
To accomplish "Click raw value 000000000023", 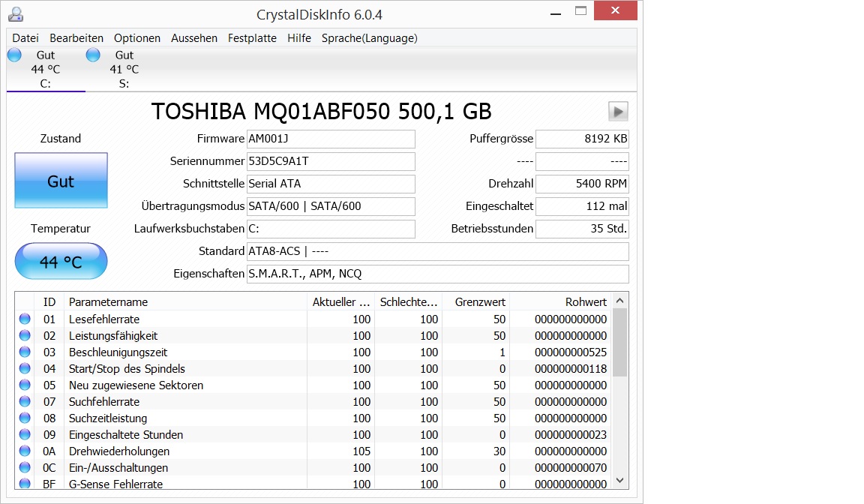I will click(x=570, y=435).
